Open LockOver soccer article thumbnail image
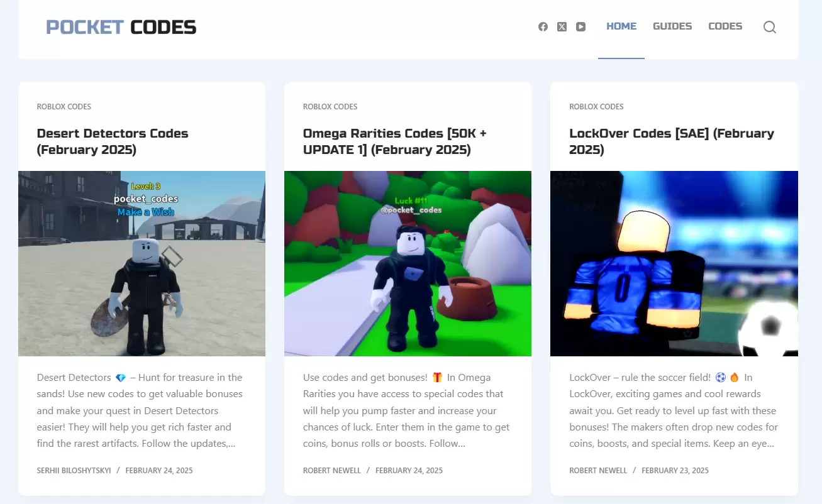This screenshot has width=822, height=504. tap(674, 263)
